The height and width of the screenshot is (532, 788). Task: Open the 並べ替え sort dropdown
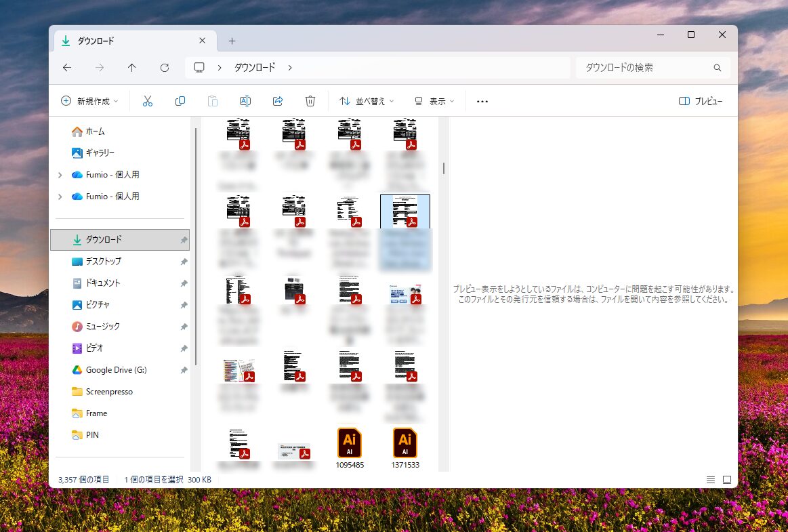367,101
